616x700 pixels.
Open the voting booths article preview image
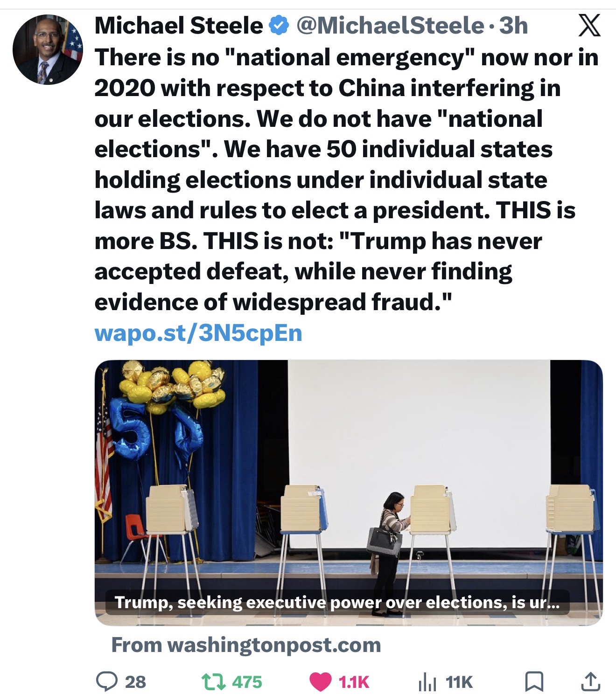[348, 476]
